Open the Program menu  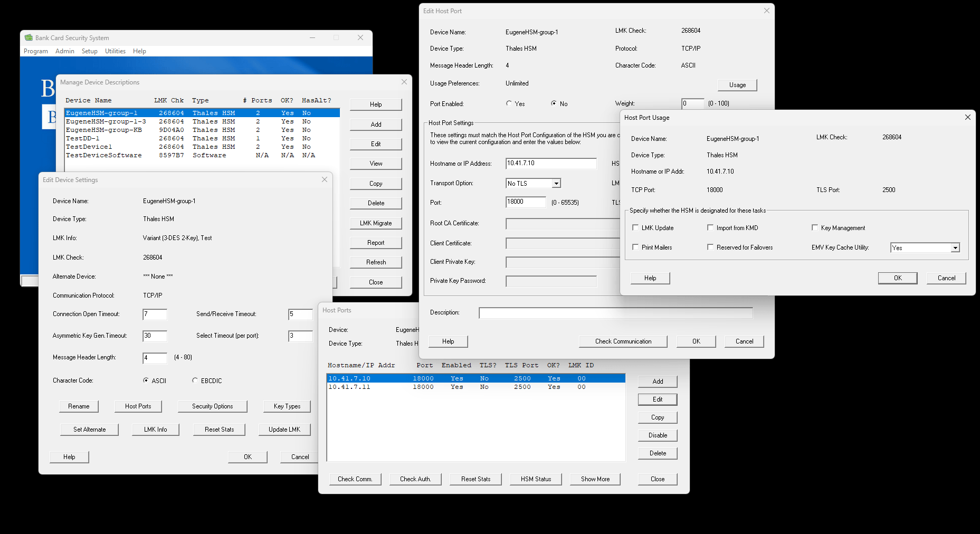36,51
